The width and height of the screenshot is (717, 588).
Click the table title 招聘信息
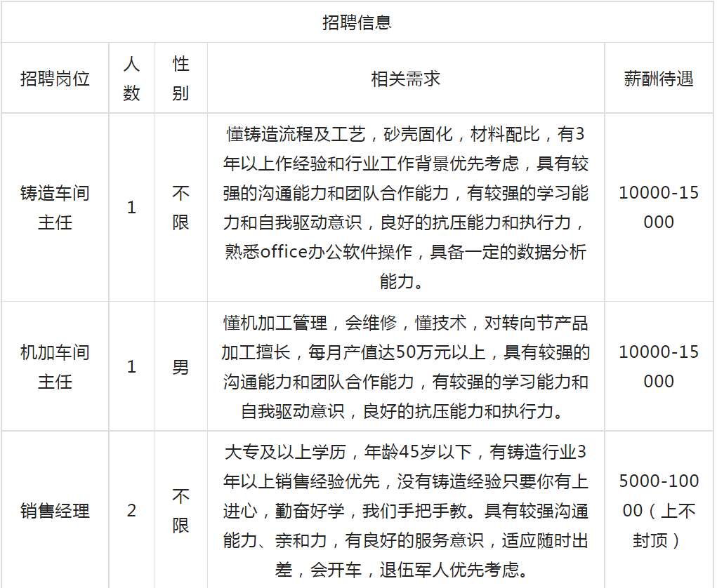point(357,22)
